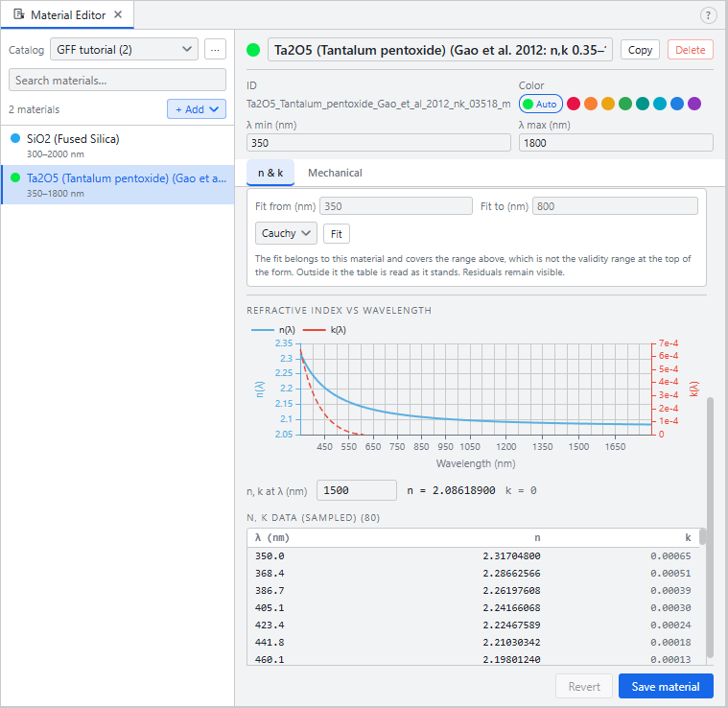
Task: Click the n = 2.08618900 readout
Action: tap(451, 491)
